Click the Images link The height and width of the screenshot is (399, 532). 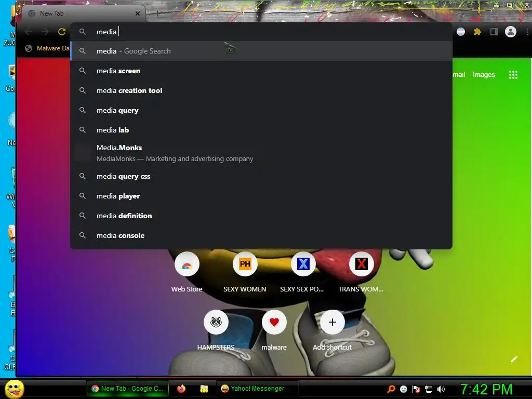[484, 75]
